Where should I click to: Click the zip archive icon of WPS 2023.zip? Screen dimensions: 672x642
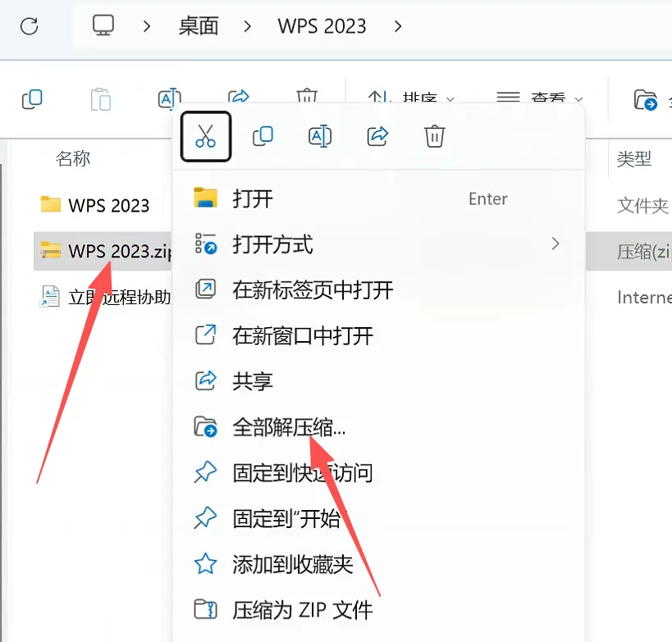click(51, 250)
